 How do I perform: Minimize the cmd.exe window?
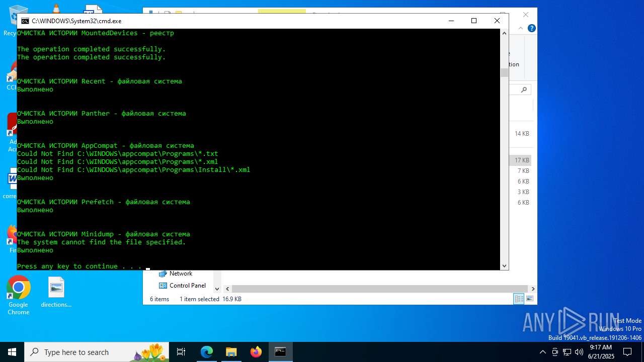click(451, 21)
